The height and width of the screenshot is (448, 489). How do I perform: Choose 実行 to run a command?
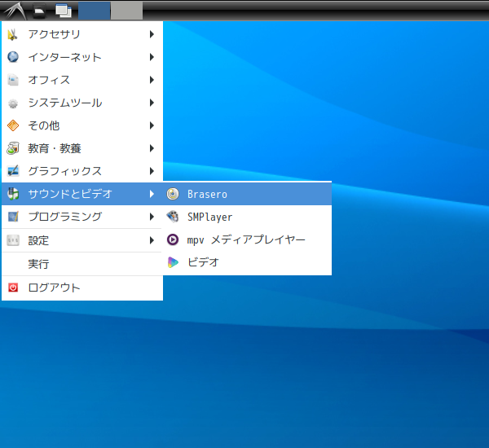(82, 264)
